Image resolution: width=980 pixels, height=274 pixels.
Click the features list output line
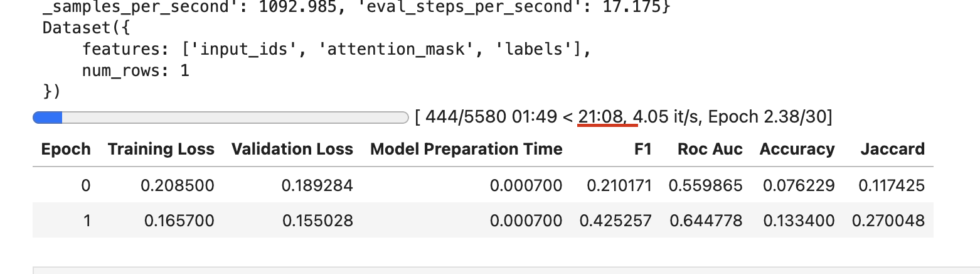coord(337,49)
